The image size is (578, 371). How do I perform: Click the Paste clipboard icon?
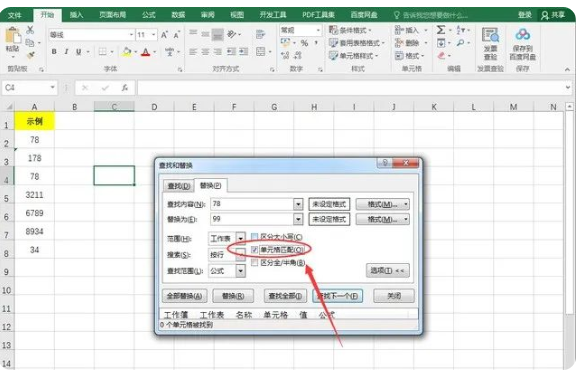13,36
